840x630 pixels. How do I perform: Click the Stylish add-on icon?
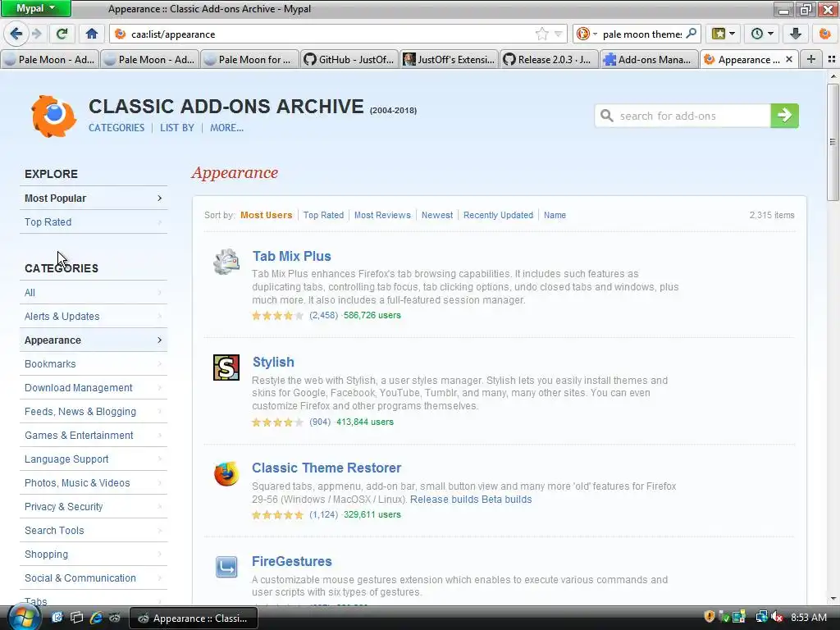click(226, 367)
